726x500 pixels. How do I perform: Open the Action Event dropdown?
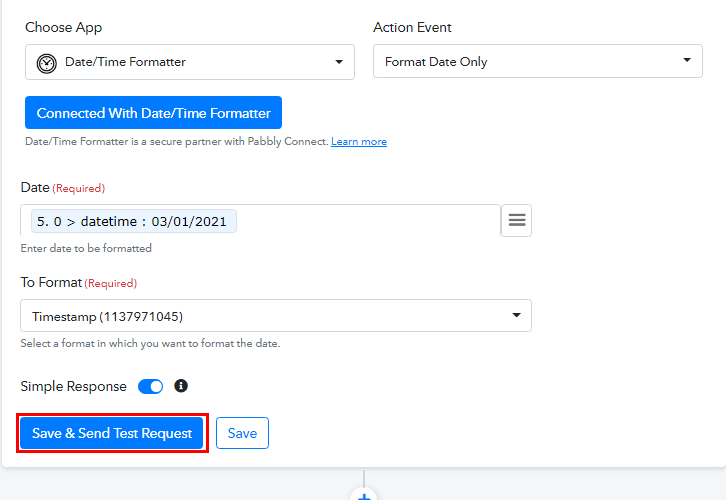point(538,61)
